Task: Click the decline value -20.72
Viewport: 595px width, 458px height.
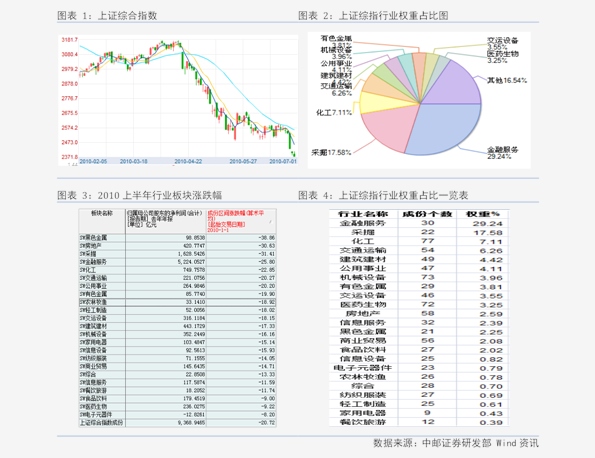Action: (x=267, y=423)
